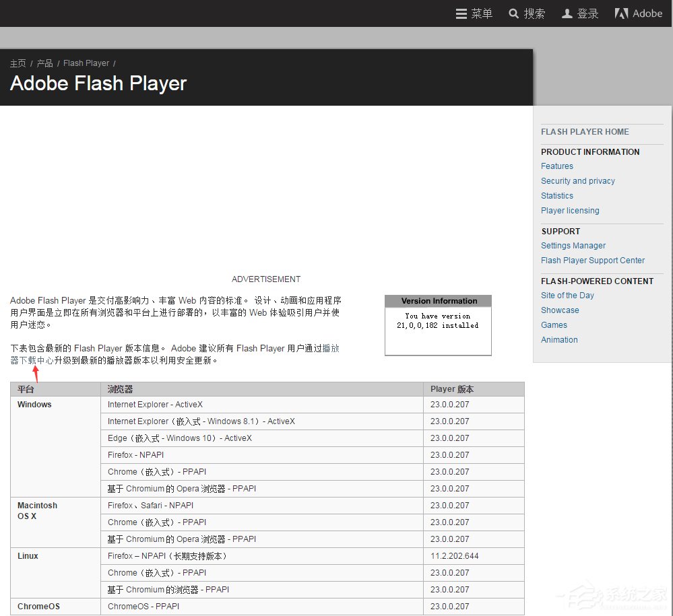Click the Adobe logo in the top bar
673x616 pixels.
(637, 13)
